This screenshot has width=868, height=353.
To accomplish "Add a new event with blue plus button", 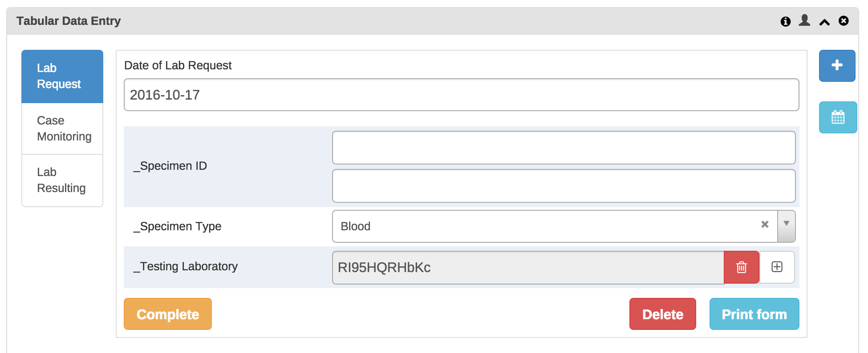I will click(837, 65).
